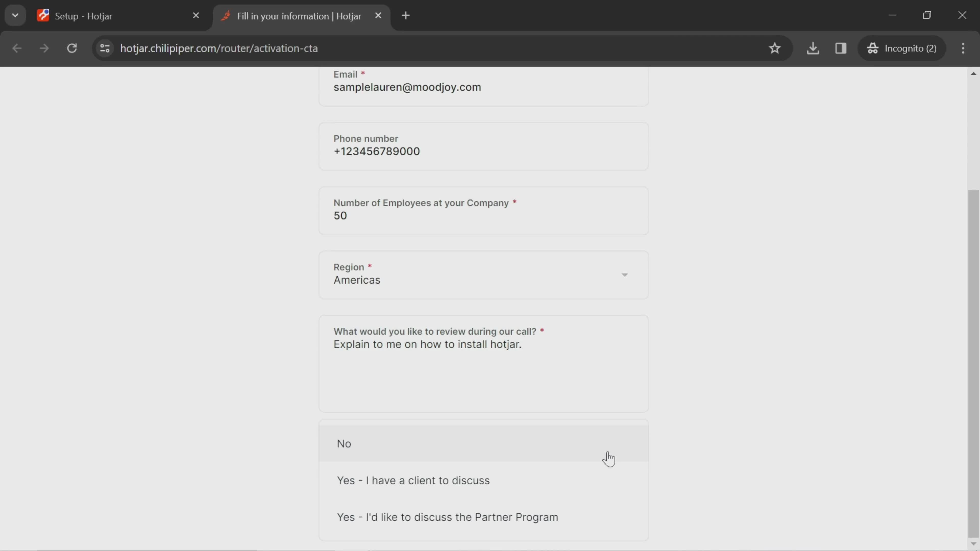This screenshot has height=551, width=980.
Task: Open a new browser tab
Action: click(x=406, y=16)
